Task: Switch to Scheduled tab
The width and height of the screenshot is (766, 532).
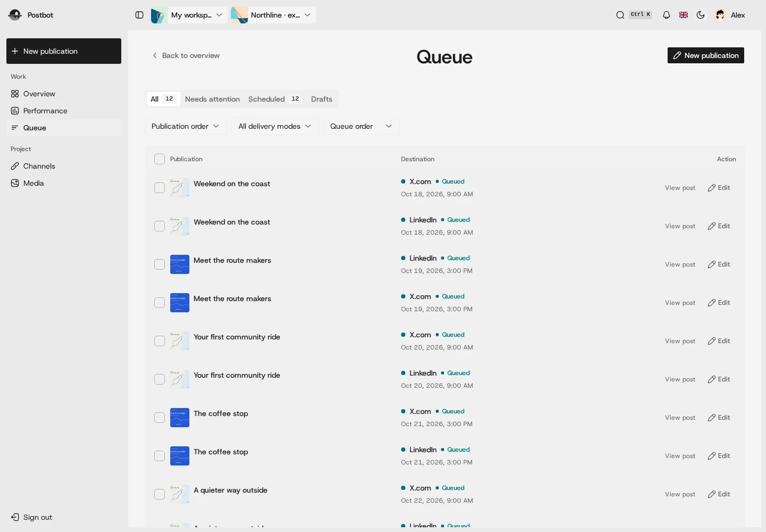Action: click(x=274, y=99)
